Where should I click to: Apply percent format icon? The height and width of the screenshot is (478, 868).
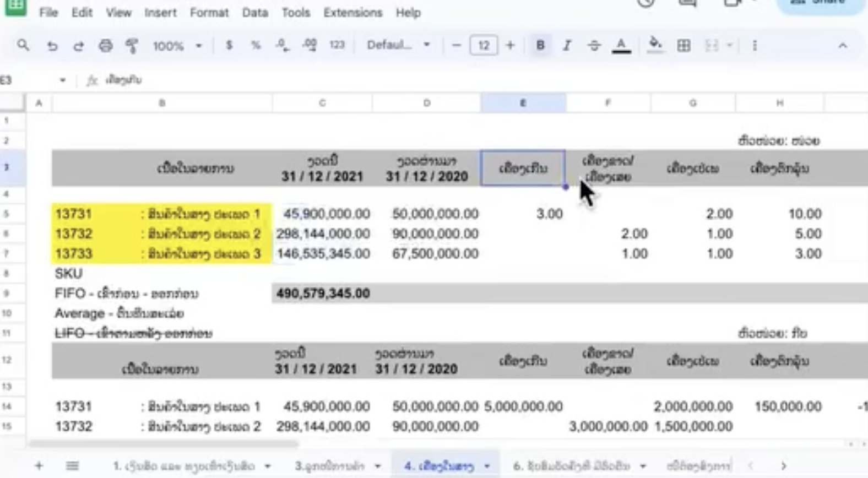(x=256, y=45)
